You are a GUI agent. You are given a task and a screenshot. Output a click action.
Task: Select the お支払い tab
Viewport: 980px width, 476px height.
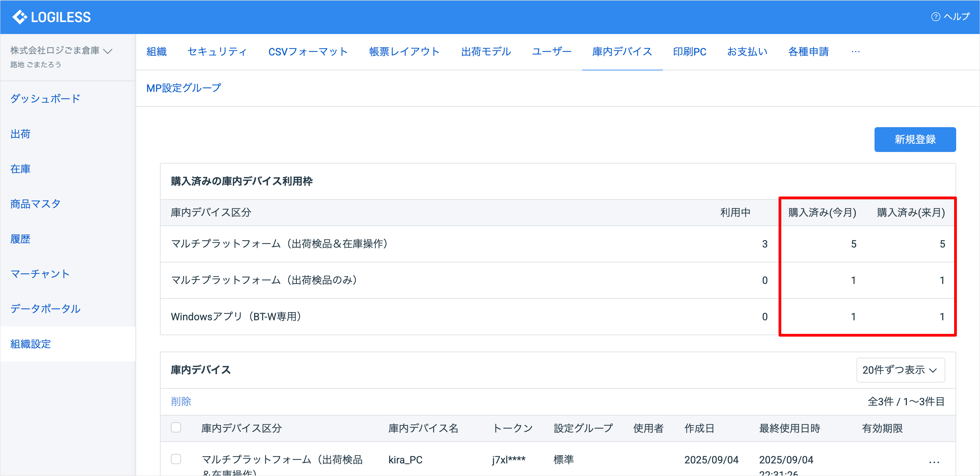click(747, 52)
